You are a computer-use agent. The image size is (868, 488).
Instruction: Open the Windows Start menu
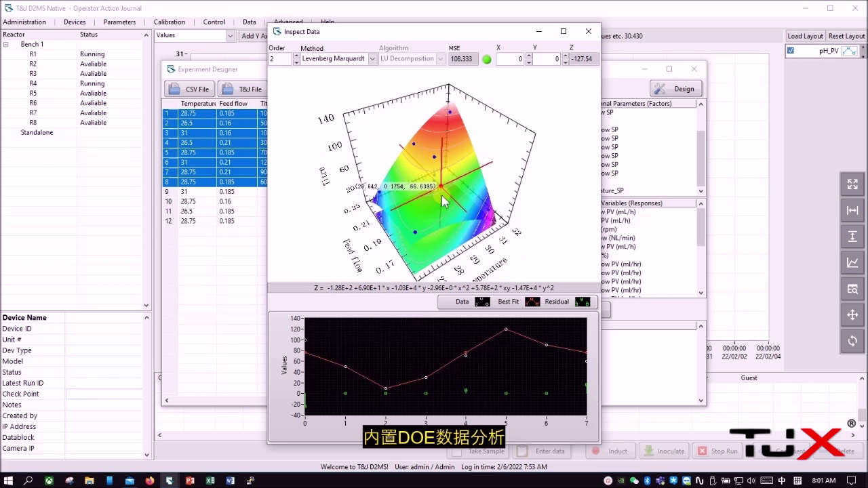[x=9, y=481]
